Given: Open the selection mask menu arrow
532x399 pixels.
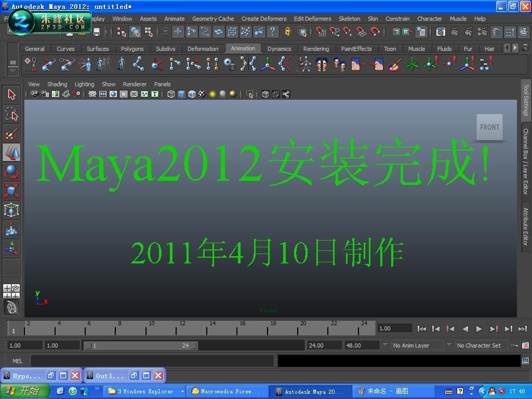Looking at the screenshot, I should click(165, 32).
